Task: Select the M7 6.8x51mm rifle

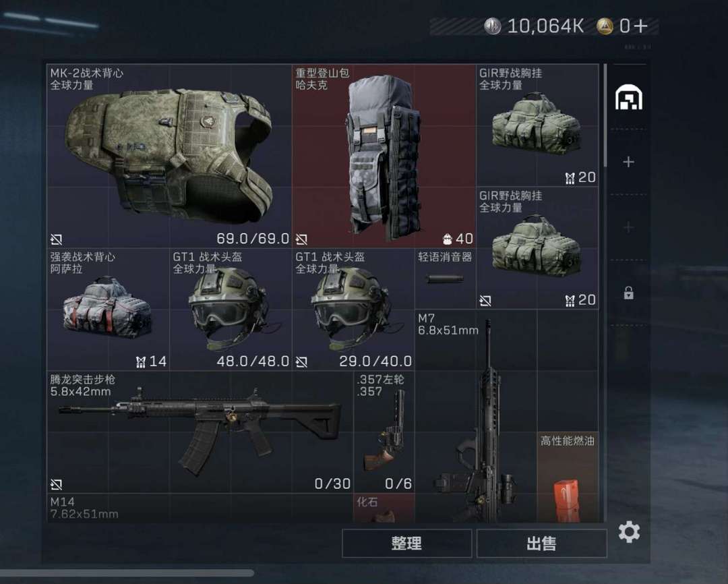Action: (x=477, y=416)
